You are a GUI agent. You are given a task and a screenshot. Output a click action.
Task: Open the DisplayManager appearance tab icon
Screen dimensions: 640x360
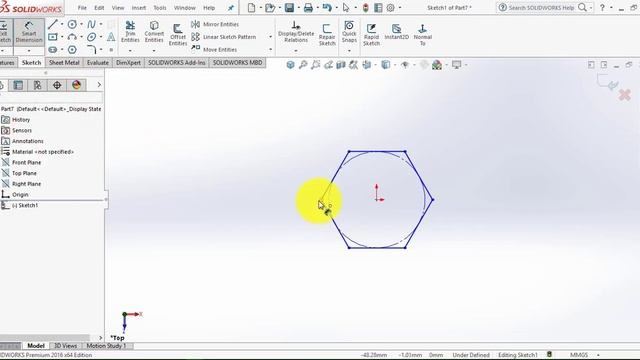coord(76,85)
